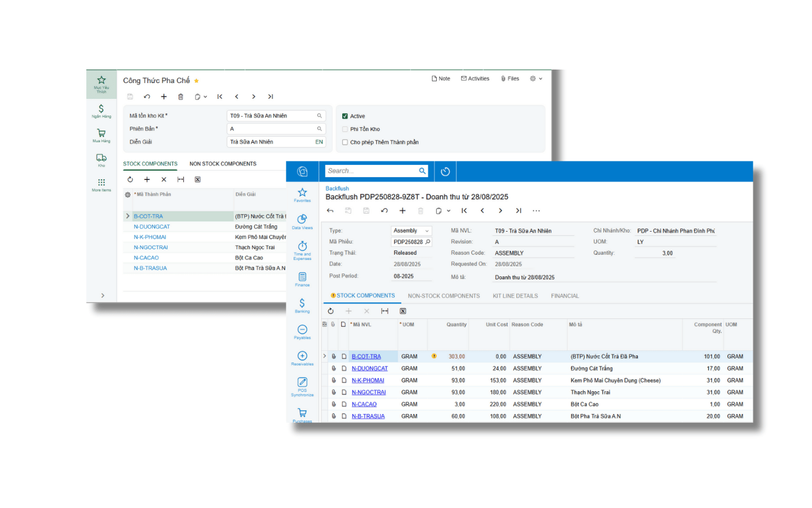Go to last record in Backflush toolbar
812x508 pixels.
(519, 211)
